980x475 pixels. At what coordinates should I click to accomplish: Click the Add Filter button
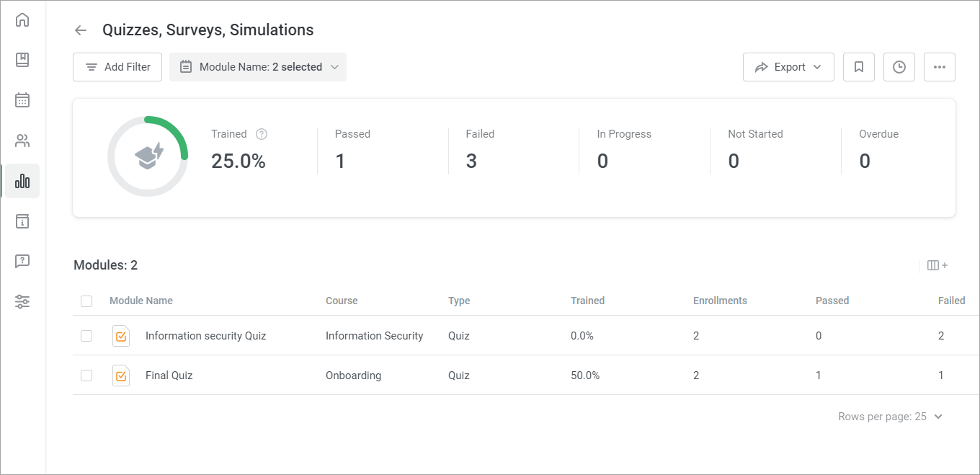[x=117, y=67]
